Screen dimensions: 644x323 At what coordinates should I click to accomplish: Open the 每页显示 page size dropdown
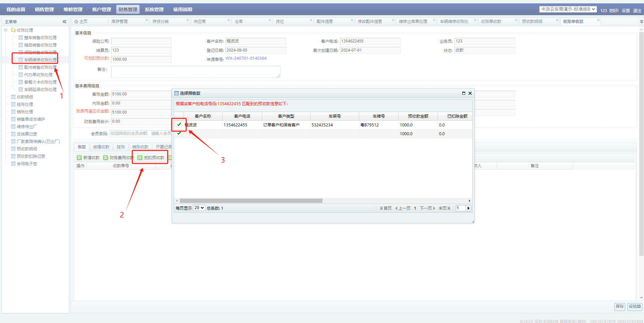(199, 208)
